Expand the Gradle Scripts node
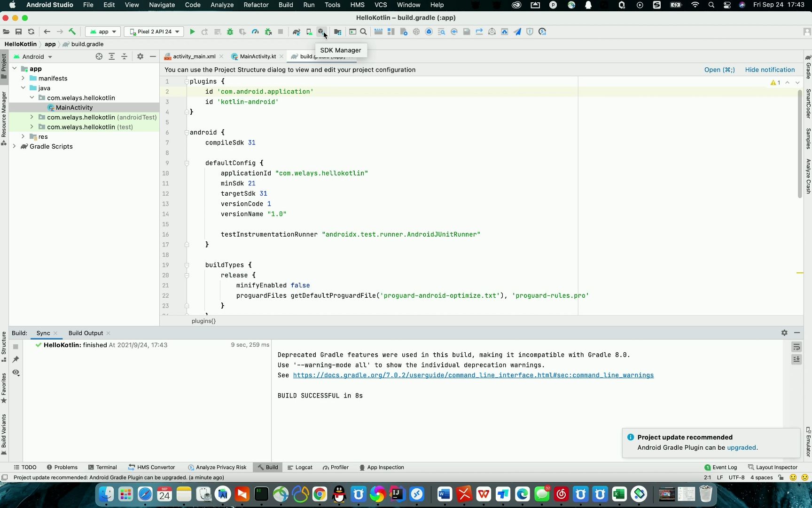The width and height of the screenshot is (812, 508). point(15,146)
